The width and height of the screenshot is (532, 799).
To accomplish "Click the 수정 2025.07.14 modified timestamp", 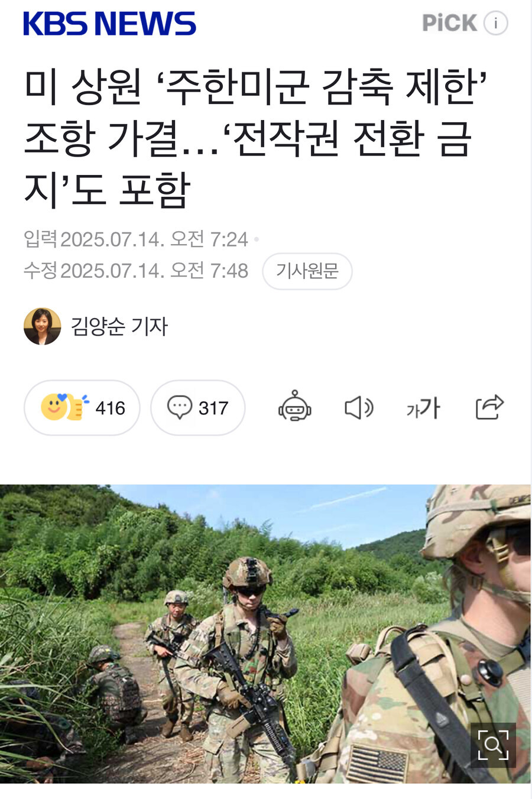I will 136,271.
